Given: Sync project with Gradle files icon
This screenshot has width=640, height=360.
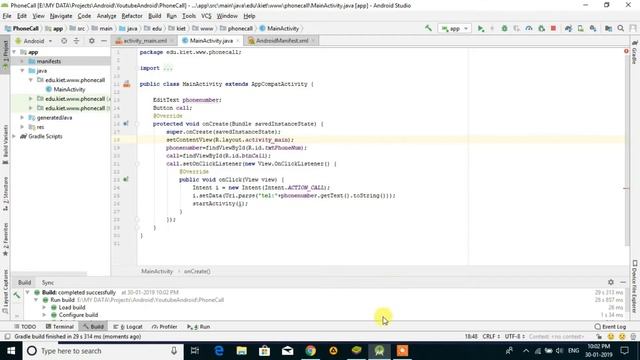Looking at the screenshot, I should tap(568, 28).
